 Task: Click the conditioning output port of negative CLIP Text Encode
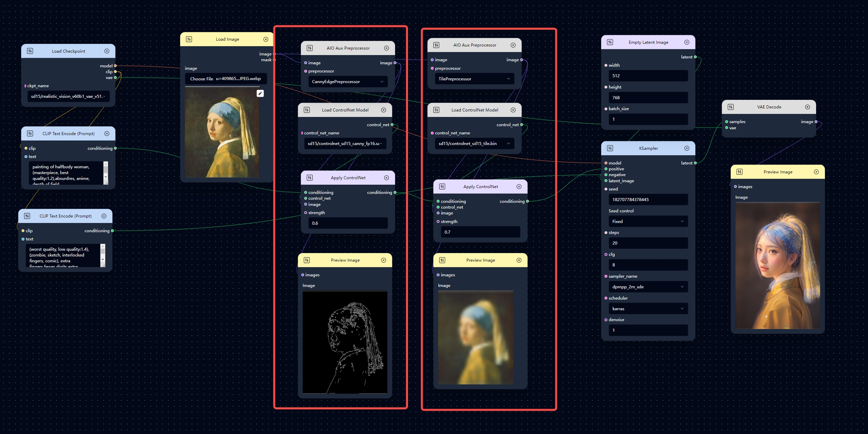click(x=112, y=231)
